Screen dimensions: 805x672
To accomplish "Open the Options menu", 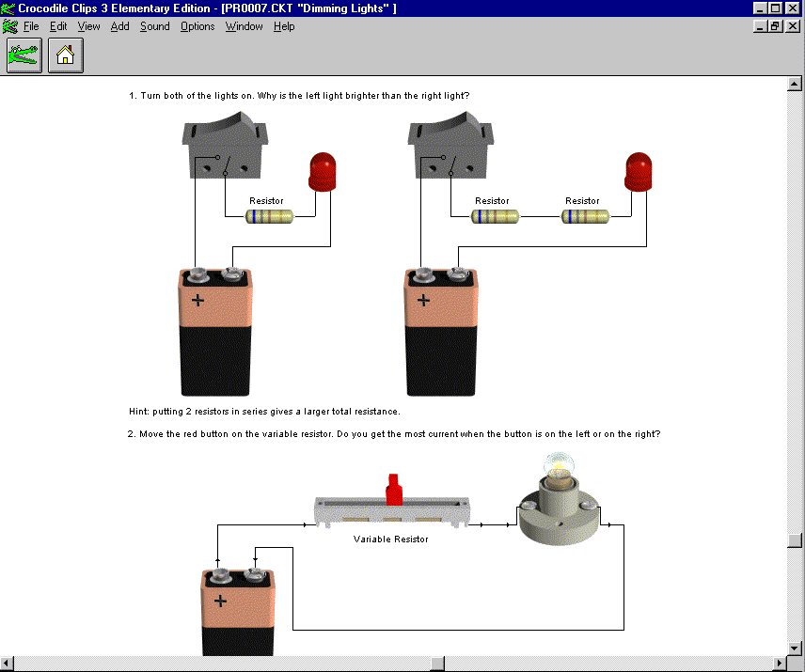I will pos(197,26).
